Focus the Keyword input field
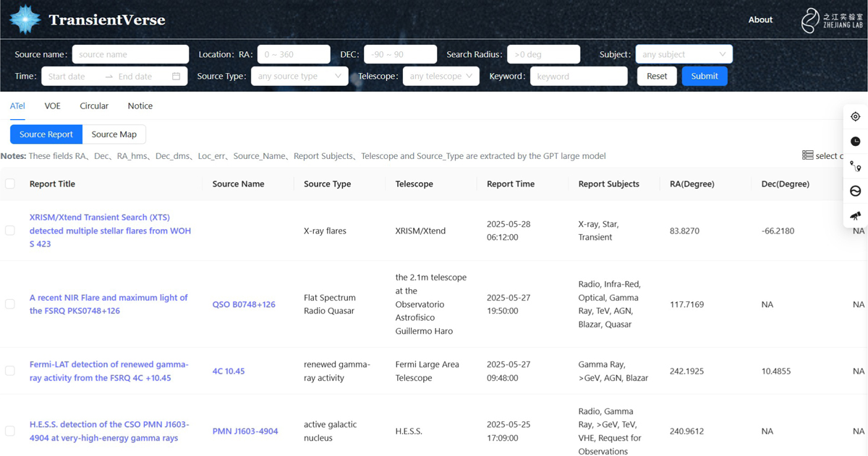868x456 pixels. [578, 77]
